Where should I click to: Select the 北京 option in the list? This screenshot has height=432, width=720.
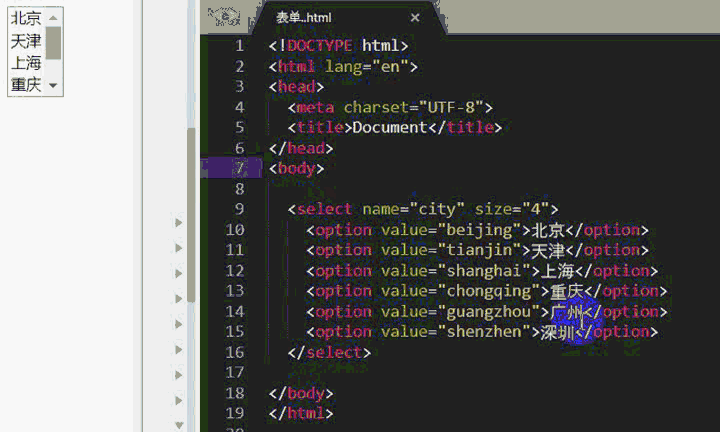[26, 18]
